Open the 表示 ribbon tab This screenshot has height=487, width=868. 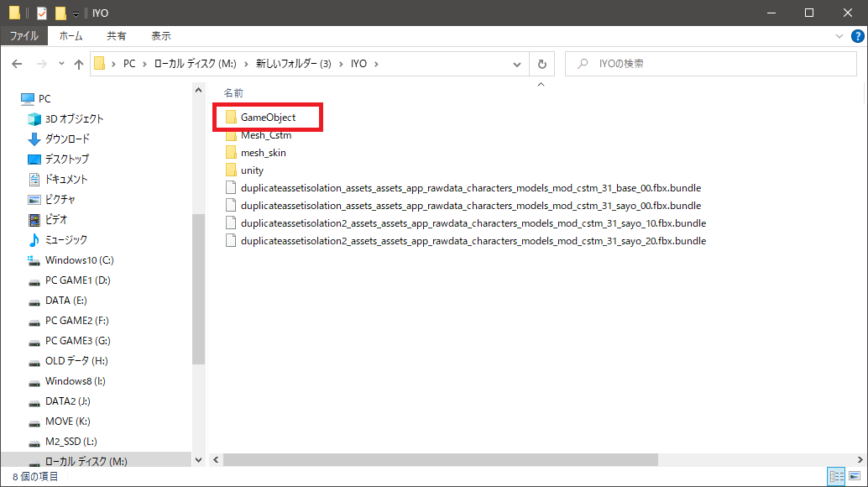(161, 36)
